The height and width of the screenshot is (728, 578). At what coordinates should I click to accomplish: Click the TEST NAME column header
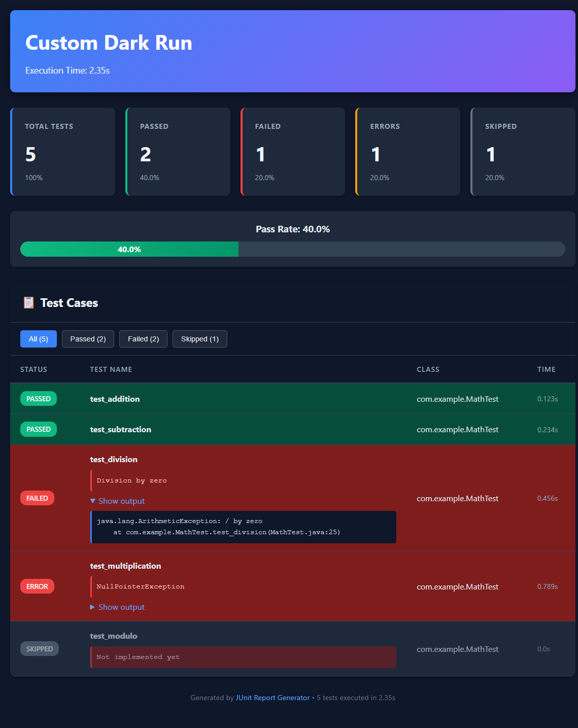tap(111, 369)
